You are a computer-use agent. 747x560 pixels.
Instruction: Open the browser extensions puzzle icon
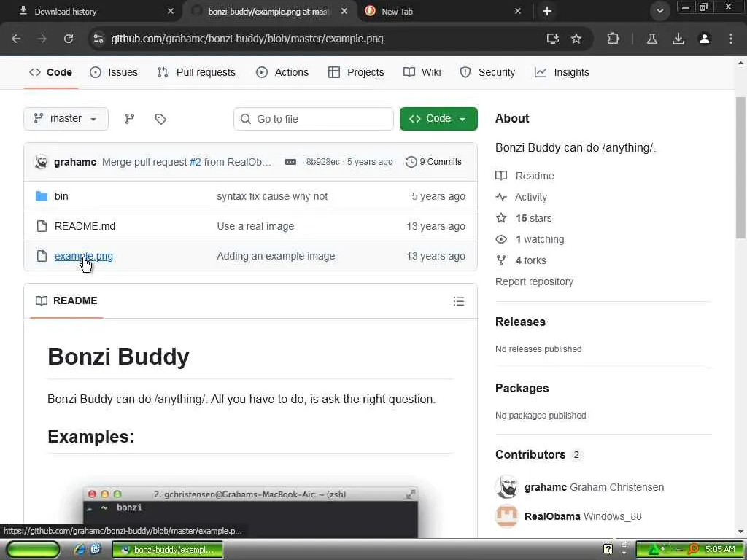coord(613,39)
